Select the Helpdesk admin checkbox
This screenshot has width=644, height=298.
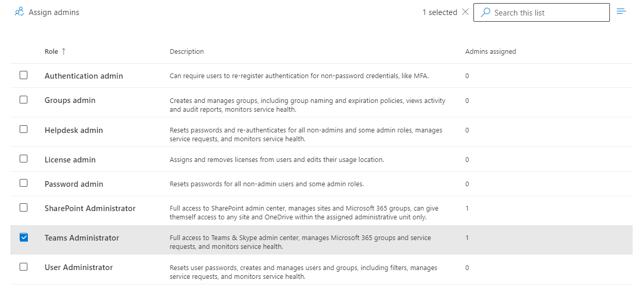(23, 129)
